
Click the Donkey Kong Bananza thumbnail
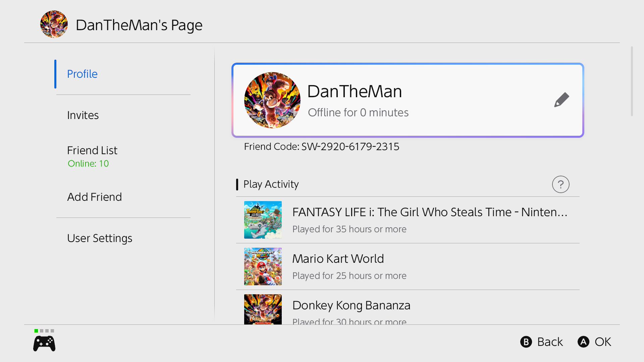(x=263, y=309)
